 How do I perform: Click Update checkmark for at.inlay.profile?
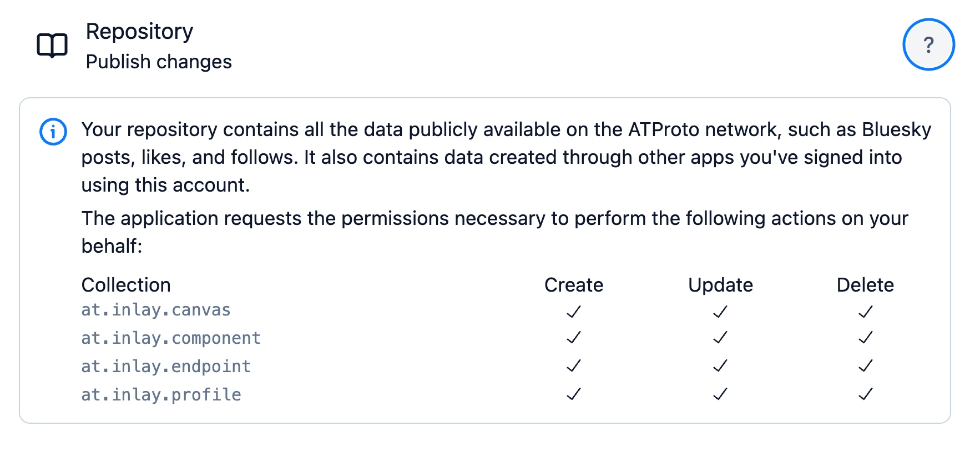(720, 394)
